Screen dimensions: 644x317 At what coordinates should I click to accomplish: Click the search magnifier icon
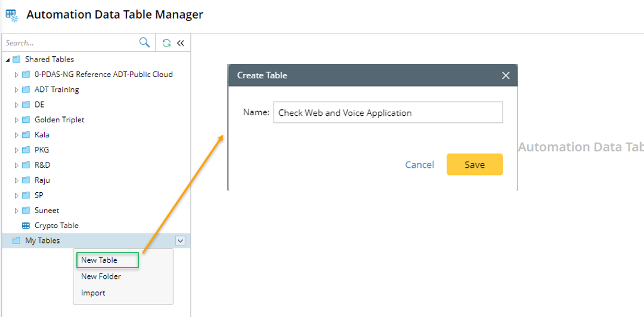(144, 42)
